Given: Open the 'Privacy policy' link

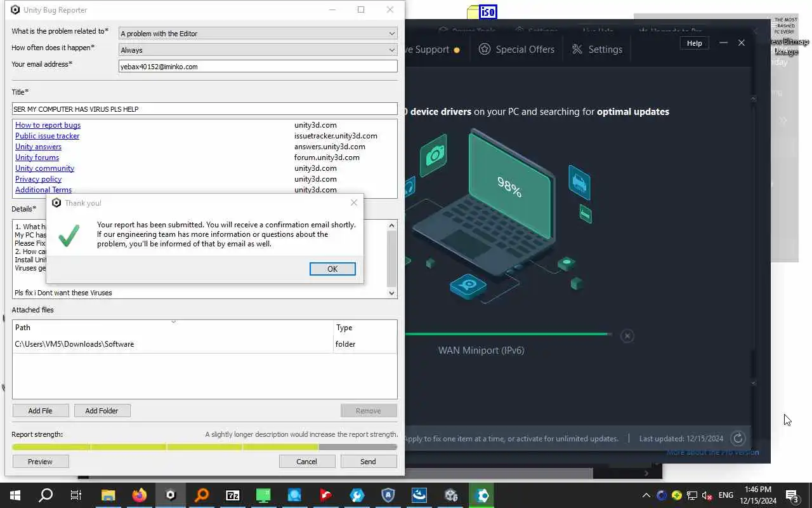Looking at the screenshot, I should tap(38, 179).
